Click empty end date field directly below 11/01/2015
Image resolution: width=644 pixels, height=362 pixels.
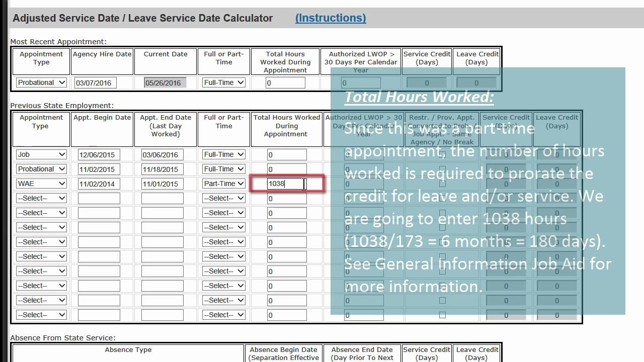pyautogui.click(x=163, y=199)
